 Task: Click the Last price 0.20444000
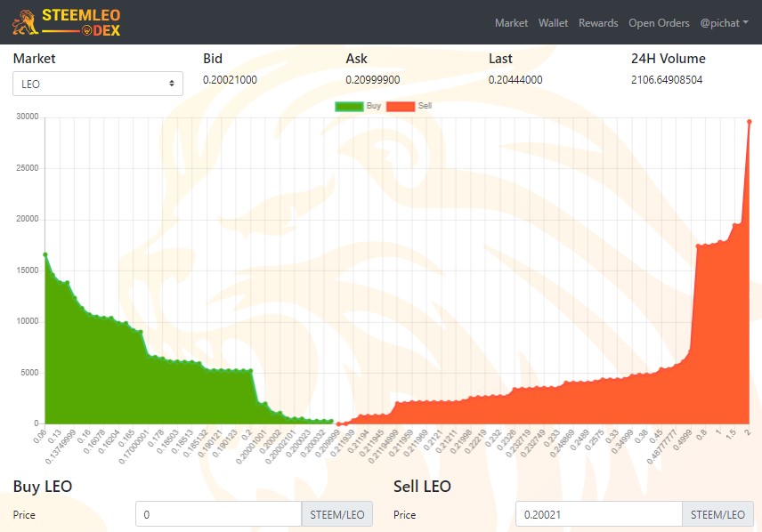point(515,80)
